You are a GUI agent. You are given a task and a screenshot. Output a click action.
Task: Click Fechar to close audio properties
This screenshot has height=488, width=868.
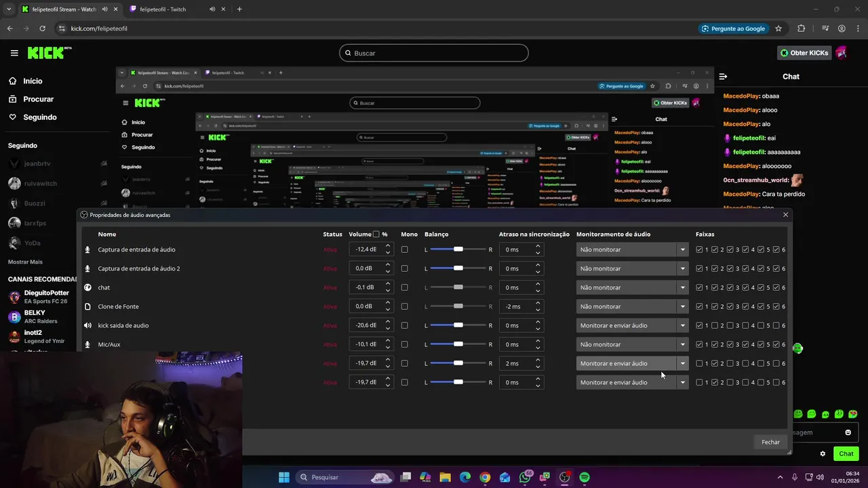[770, 442]
